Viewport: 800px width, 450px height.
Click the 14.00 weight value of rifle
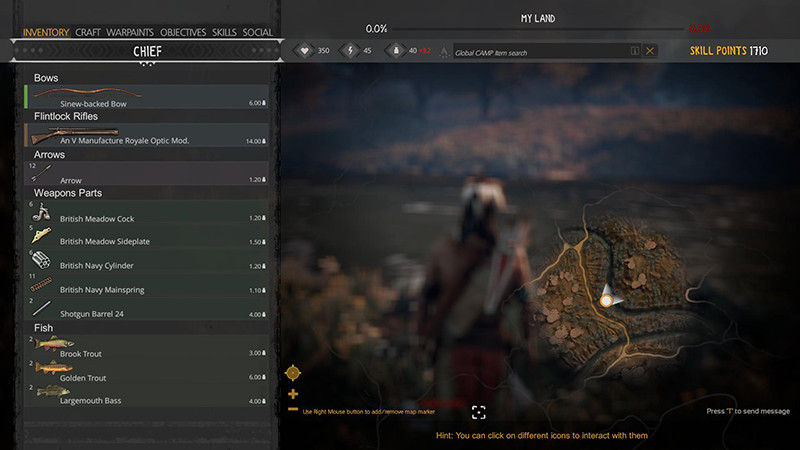point(256,141)
